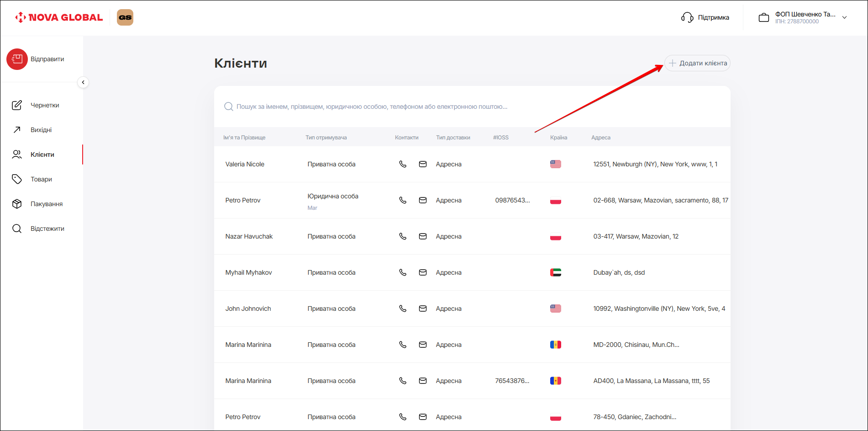Viewport: 868px width, 431px height.
Task: Collapse the left sidebar with chevron
Action: point(83,82)
